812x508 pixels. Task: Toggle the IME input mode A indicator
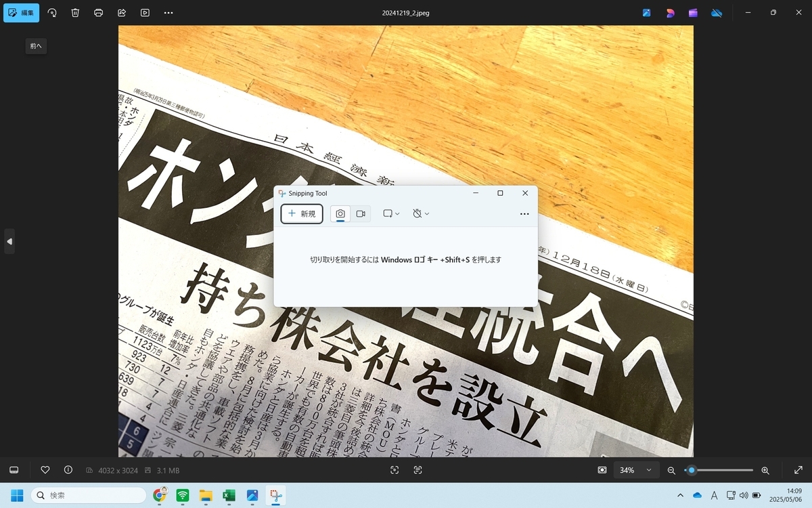point(714,495)
